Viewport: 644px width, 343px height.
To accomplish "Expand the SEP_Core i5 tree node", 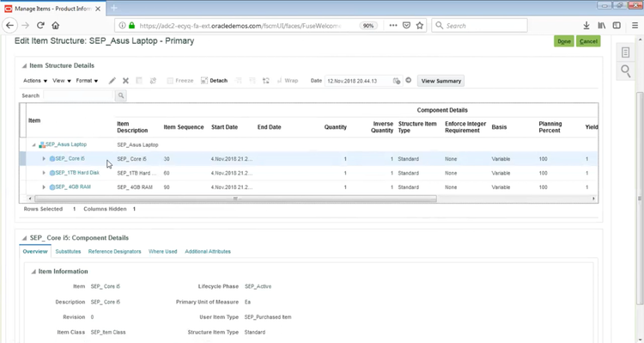I will point(44,159).
